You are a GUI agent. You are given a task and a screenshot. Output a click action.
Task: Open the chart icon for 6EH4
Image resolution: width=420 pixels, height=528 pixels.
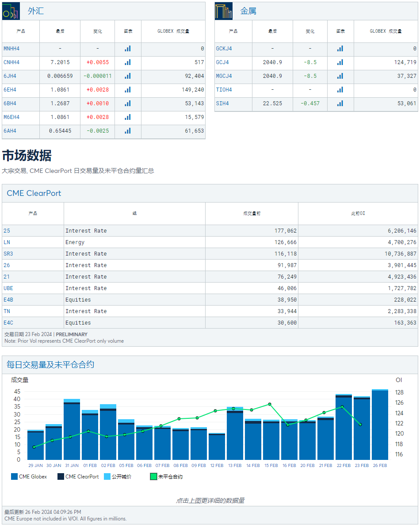[x=128, y=90]
